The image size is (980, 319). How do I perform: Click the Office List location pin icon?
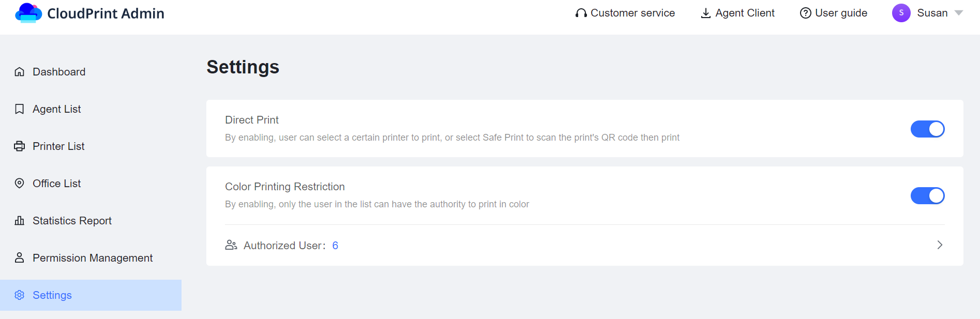(x=20, y=184)
